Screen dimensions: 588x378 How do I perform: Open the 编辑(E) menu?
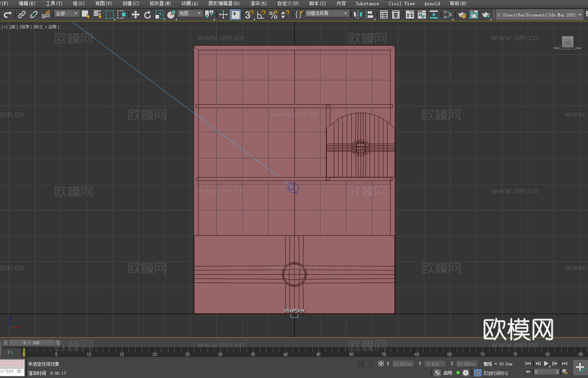[27, 3]
